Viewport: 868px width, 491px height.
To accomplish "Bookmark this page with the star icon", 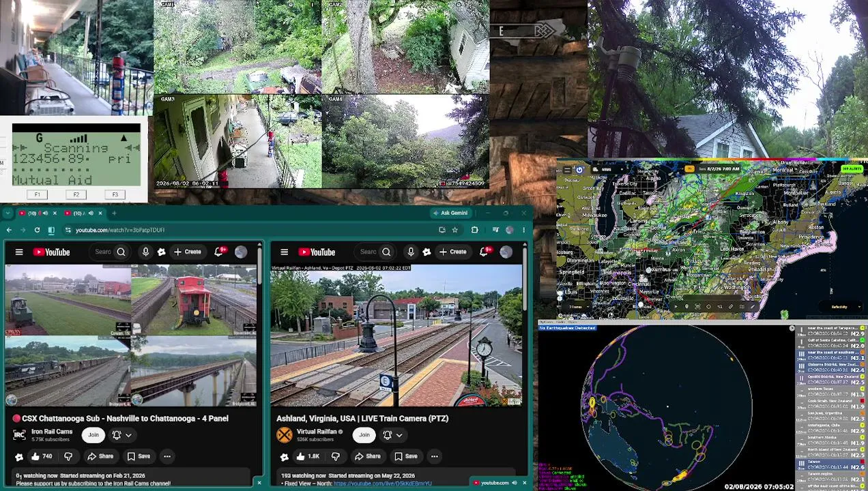I will 454,230.
